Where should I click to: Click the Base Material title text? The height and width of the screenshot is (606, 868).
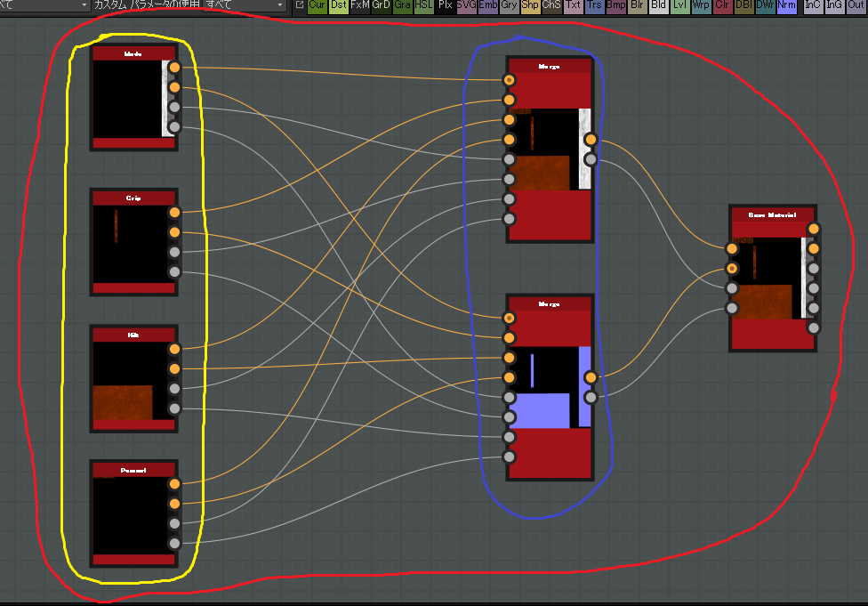pyautogui.click(x=772, y=215)
